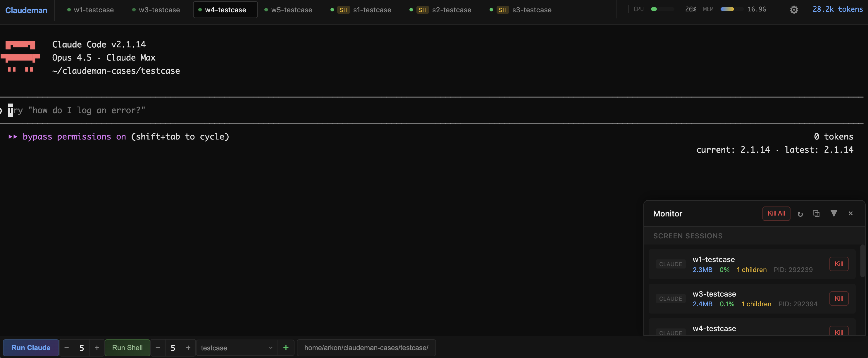Click the Run Shell button
The width and height of the screenshot is (868, 358).
[127, 347]
